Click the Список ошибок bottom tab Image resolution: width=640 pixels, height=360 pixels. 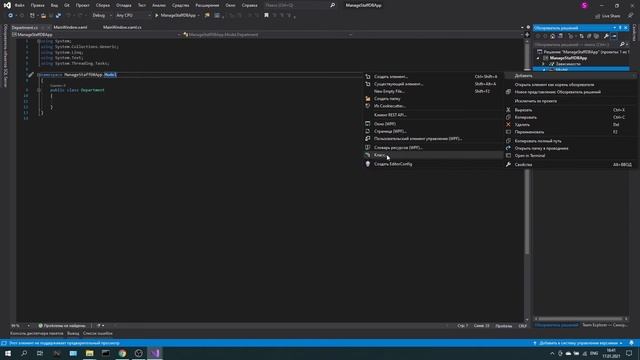[98, 333]
